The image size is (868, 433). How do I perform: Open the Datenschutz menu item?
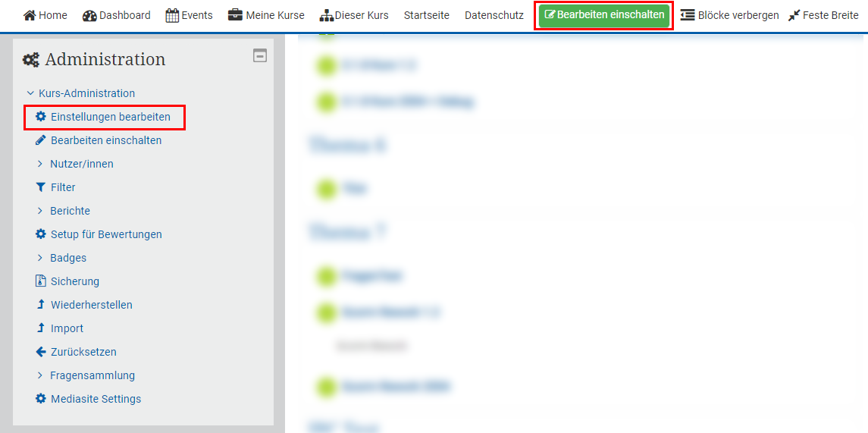click(x=494, y=15)
